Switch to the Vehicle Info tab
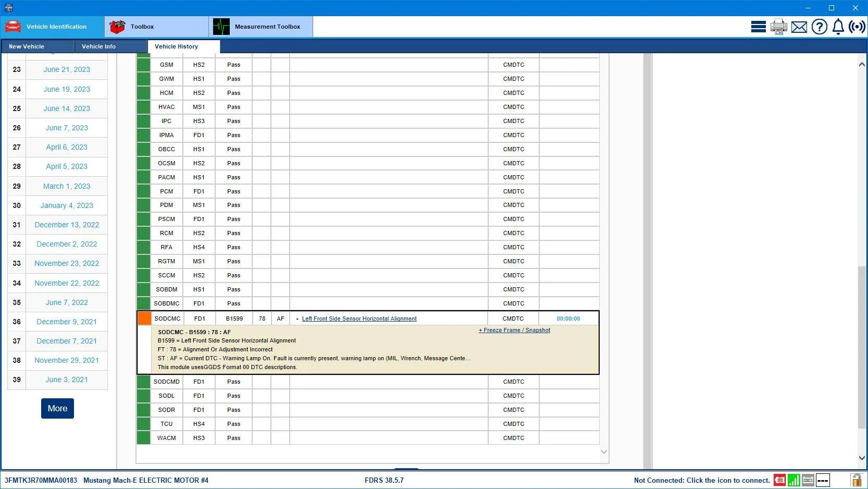Image resolution: width=868 pixels, height=489 pixels. pos(111,46)
